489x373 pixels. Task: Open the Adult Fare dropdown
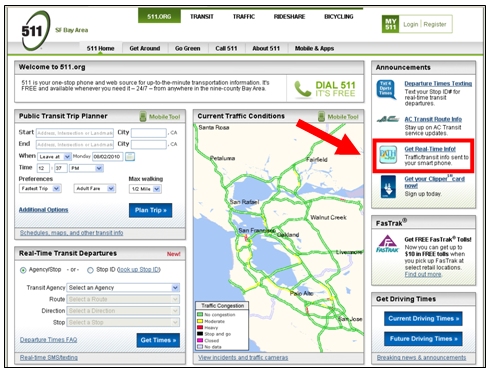tap(95, 189)
